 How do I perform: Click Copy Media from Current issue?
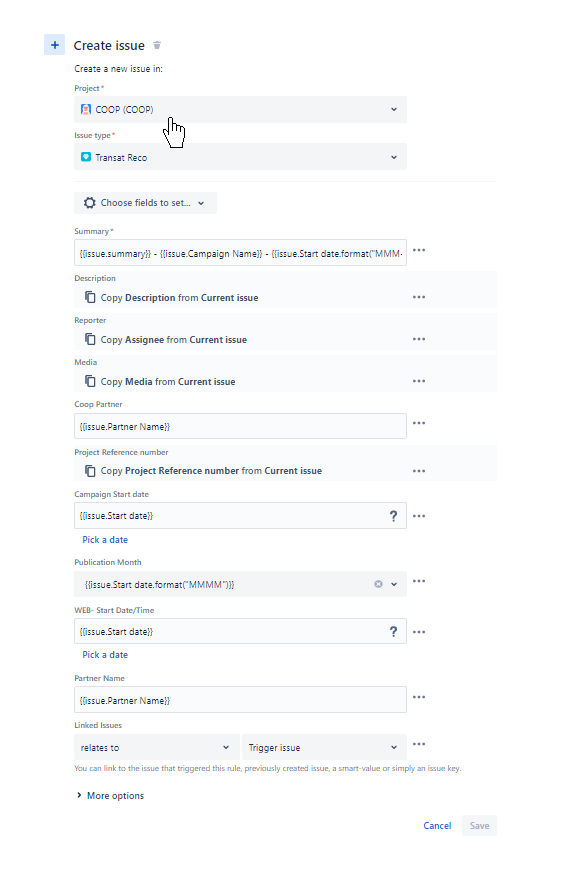[x=168, y=382]
